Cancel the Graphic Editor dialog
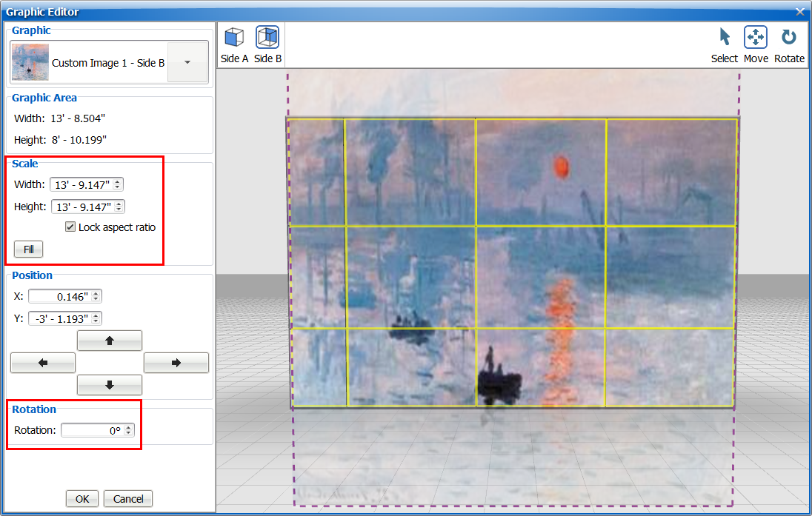The height and width of the screenshot is (516, 812). tap(128, 499)
